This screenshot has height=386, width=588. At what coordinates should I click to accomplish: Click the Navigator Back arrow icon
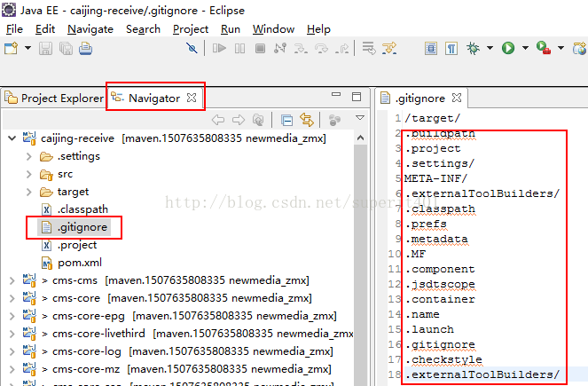coord(218,120)
